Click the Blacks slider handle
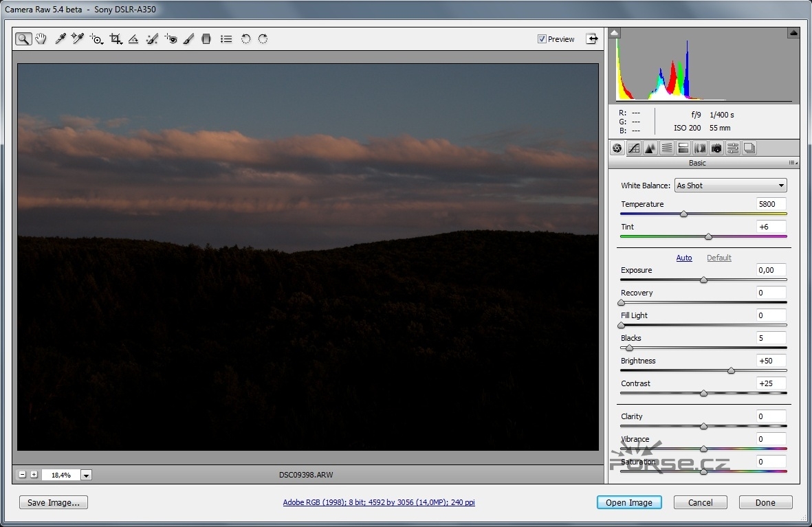 (x=629, y=348)
